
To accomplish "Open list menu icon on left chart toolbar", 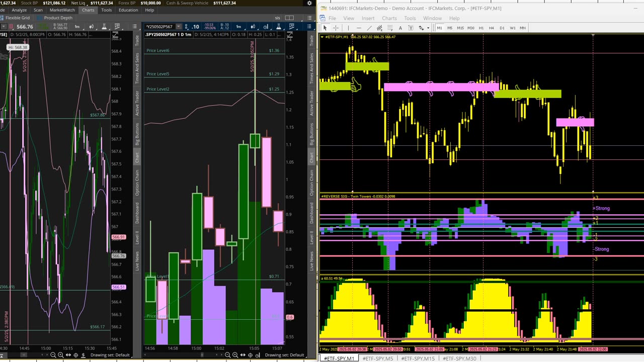I will pos(134,27).
